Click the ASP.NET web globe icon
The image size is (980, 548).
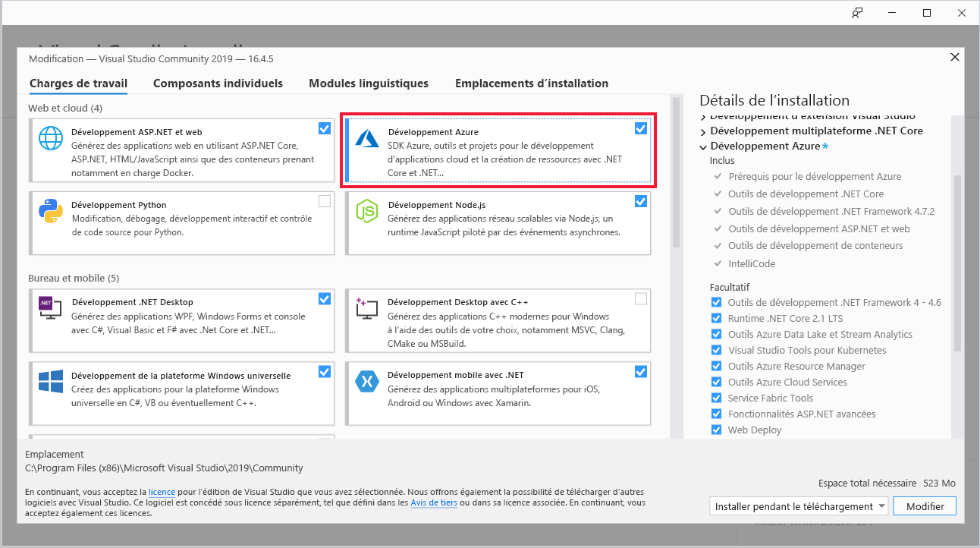coord(51,138)
